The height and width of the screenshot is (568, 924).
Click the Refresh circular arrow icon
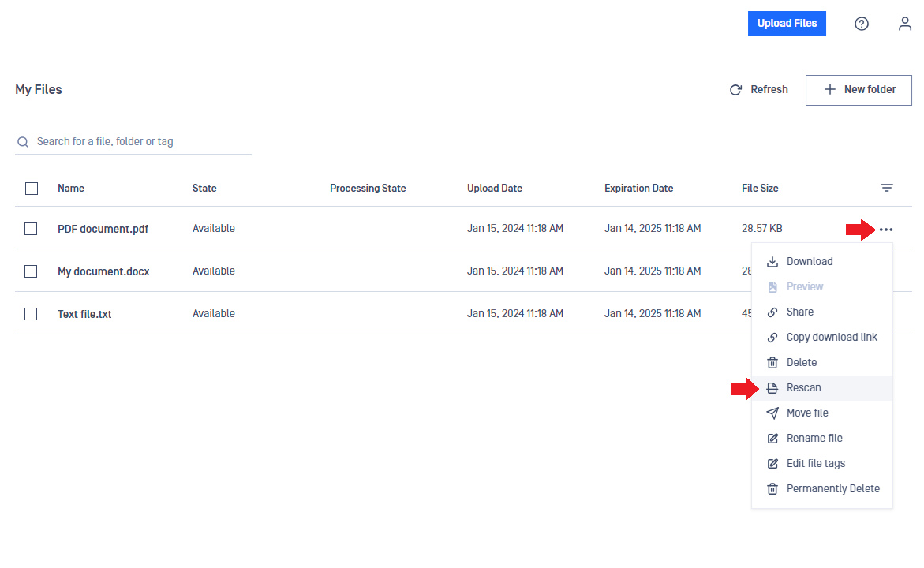pyautogui.click(x=735, y=90)
